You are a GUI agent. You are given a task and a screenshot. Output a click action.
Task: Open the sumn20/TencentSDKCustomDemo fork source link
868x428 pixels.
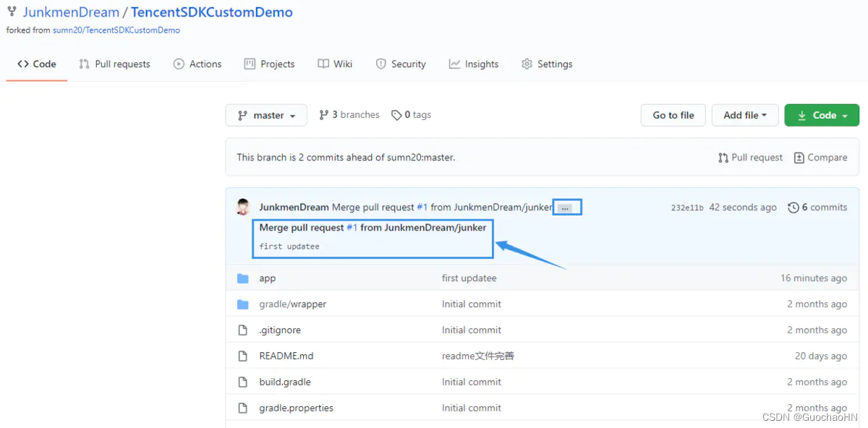point(116,30)
